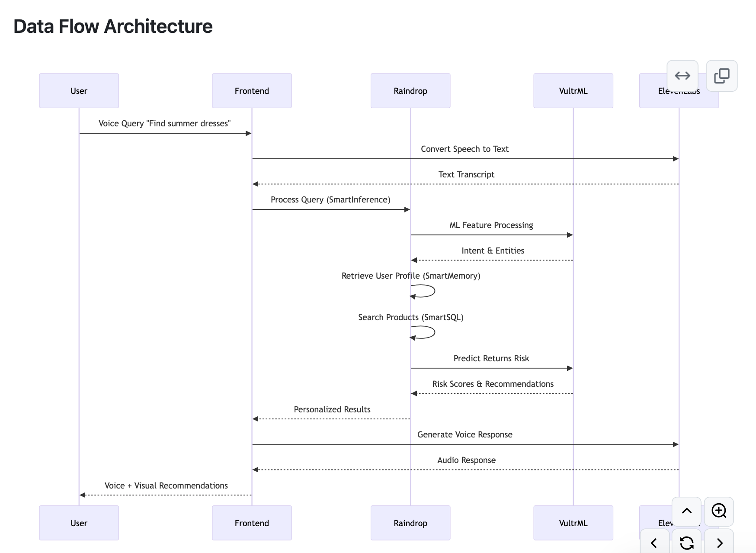This screenshot has width=756, height=553.
Task: Click the copy diagram icon
Action: (722, 76)
